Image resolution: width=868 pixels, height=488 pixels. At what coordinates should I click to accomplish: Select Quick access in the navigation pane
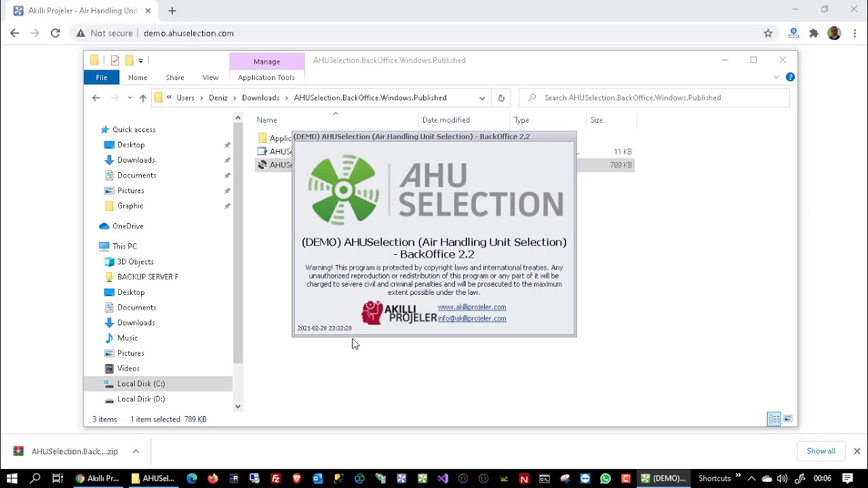pos(134,129)
